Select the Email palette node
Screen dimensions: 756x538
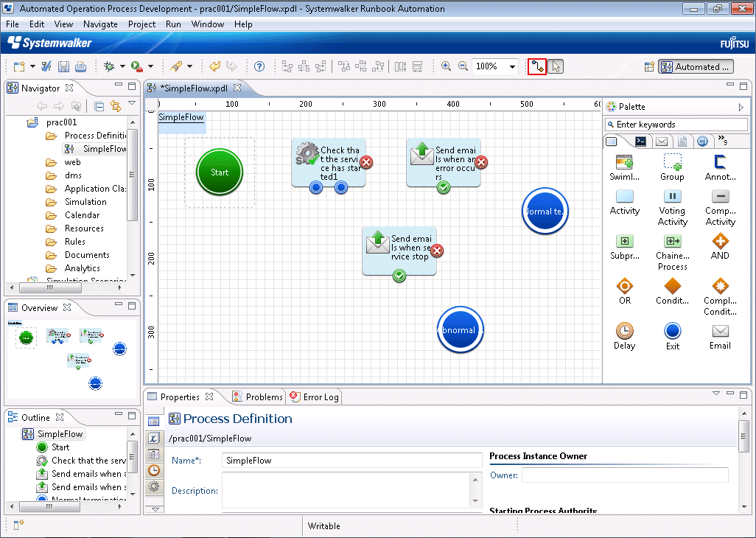pos(720,337)
